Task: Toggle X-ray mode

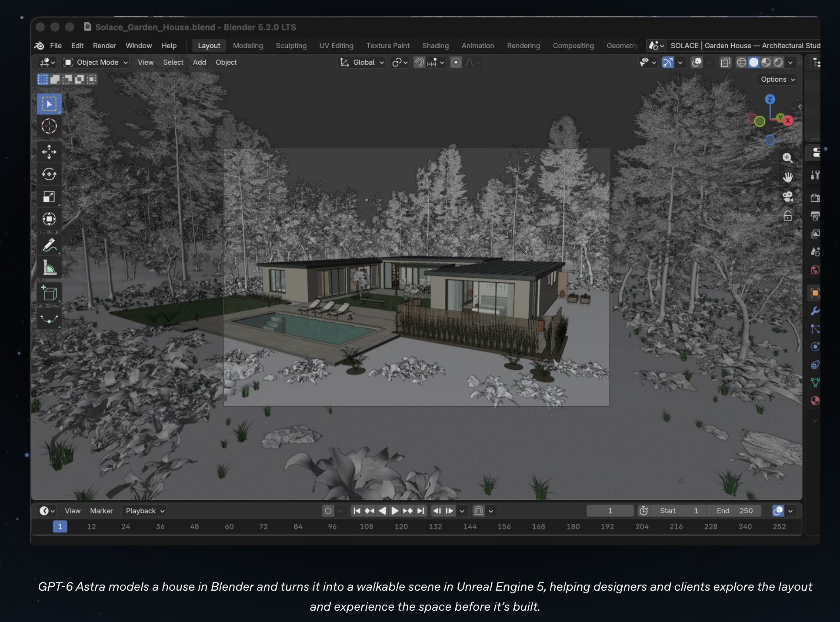Action: click(725, 62)
